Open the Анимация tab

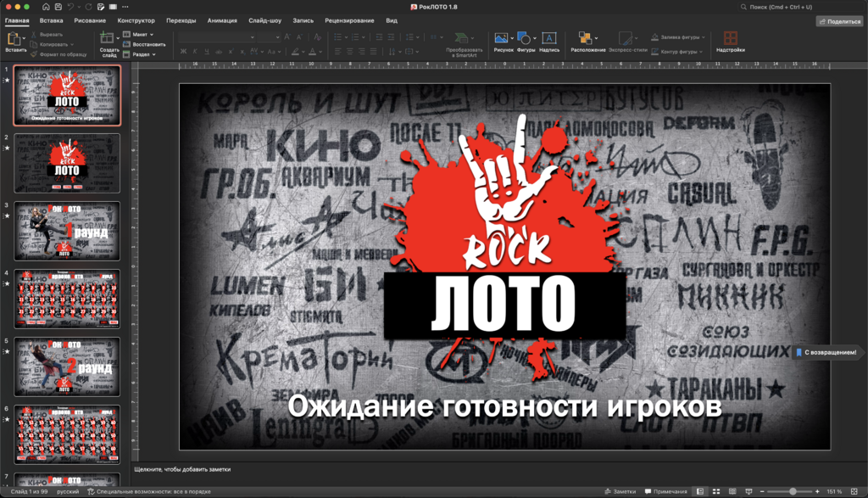click(x=222, y=20)
